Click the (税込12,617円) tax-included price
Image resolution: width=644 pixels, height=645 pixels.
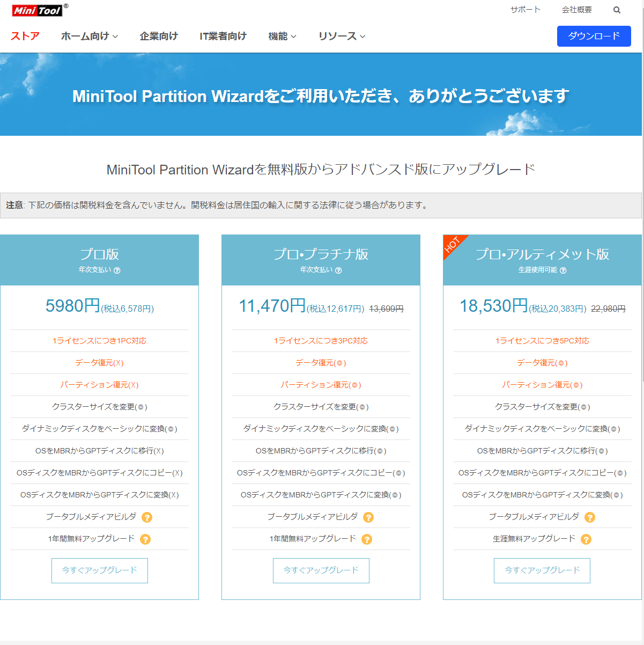(336, 309)
